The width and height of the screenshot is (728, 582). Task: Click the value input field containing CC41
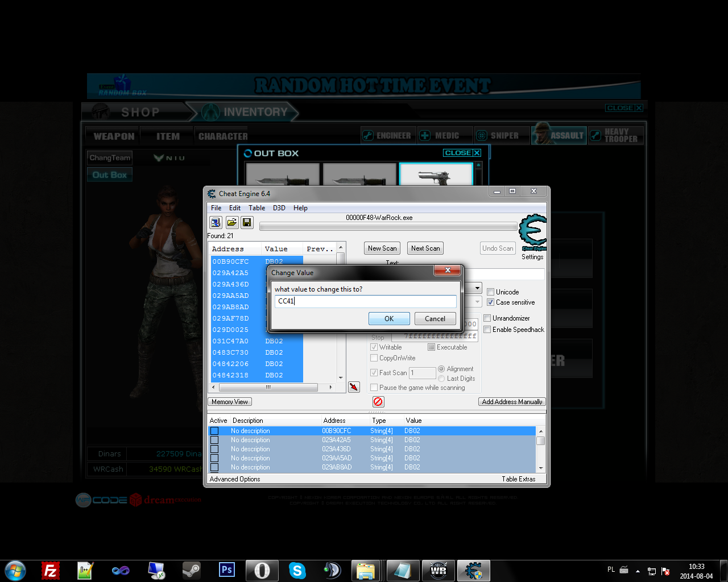(365, 301)
